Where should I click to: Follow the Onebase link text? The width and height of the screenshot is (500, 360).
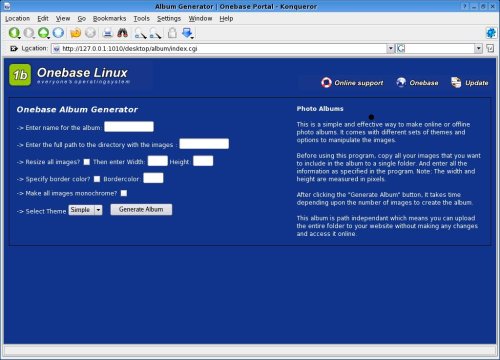point(424,83)
